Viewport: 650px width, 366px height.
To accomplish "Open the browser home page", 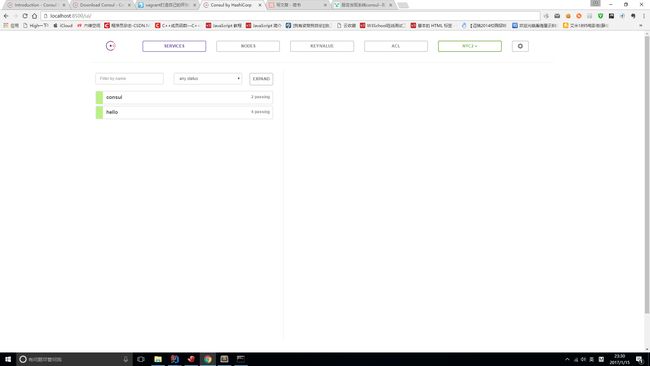I will tap(34, 16).
